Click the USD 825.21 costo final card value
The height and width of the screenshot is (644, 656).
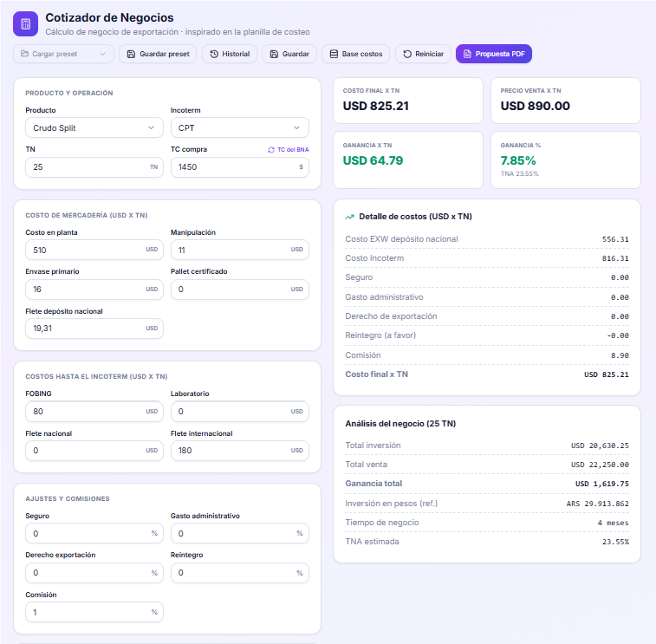coord(376,106)
